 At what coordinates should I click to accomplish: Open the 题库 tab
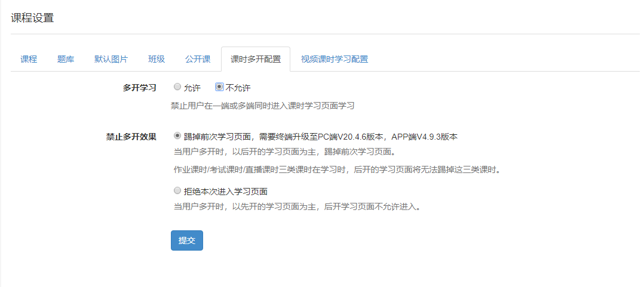[66, 59]
